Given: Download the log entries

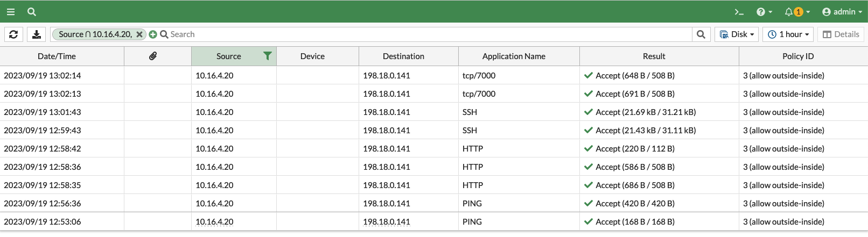Looking at the screenshot, I should pos(37,34).
